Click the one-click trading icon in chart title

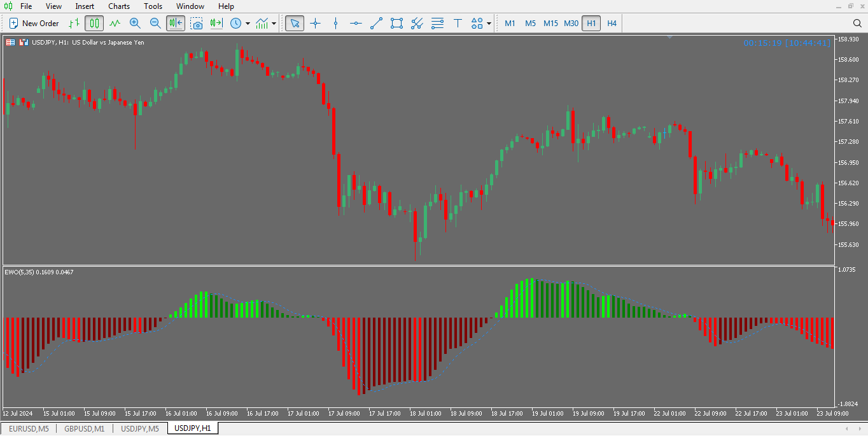pyautogui.click(x=24, y=42)
